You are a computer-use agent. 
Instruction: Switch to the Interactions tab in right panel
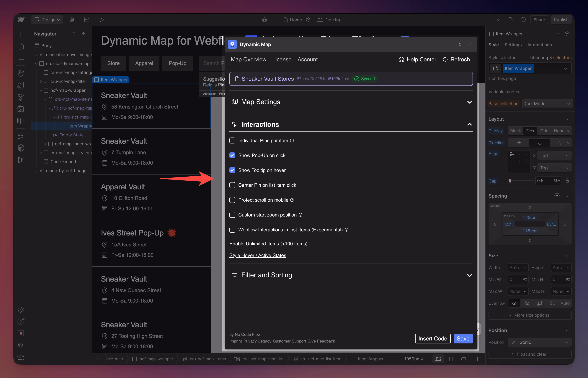tap(540, 45)
